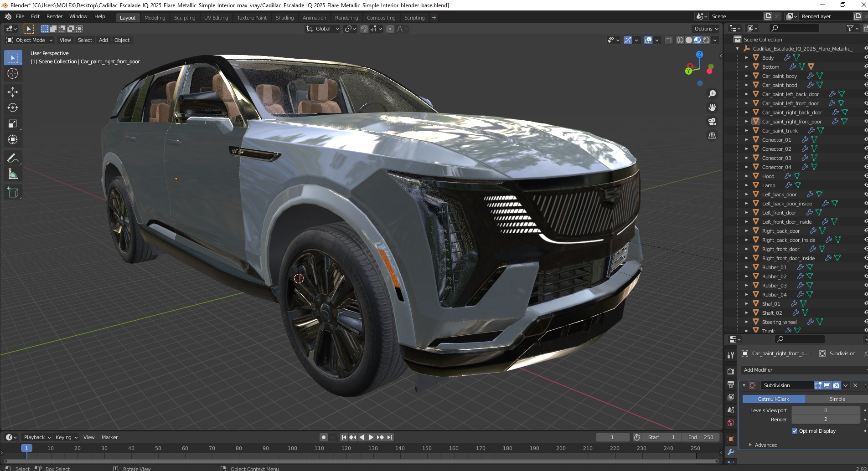Open Global transform orientation dropdown

pos(323,29)
